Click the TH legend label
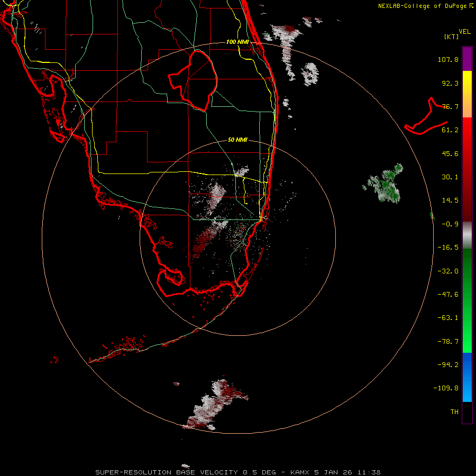This screenshot has width=476, height=476. pos(454,412)
